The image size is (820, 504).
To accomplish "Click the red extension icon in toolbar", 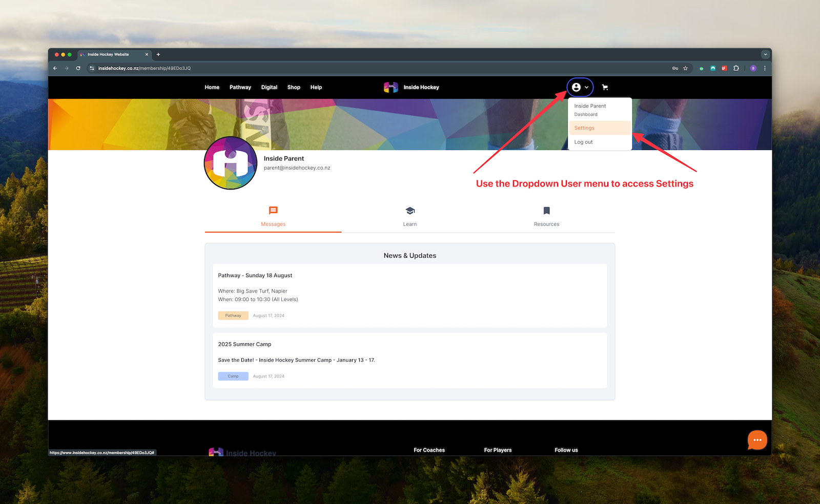I will tap(724, 68).
